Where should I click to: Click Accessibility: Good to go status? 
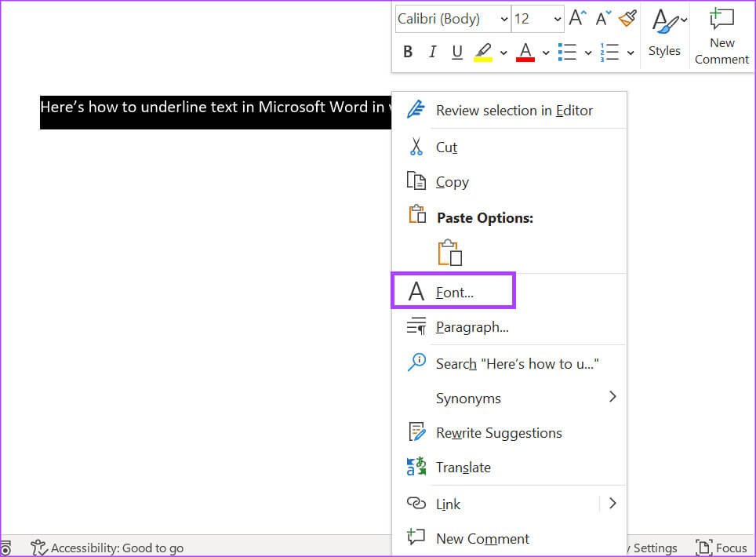[107, 548]
